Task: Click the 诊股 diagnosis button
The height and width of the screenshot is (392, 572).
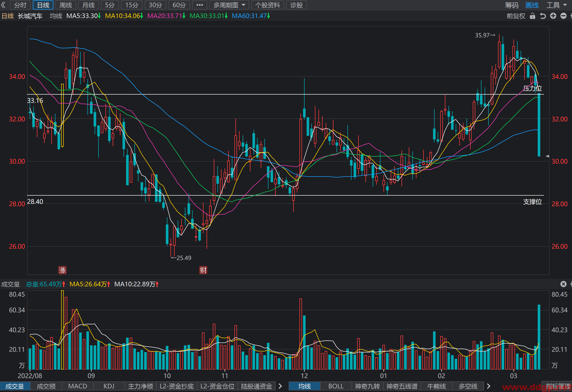Action: pos(297,5)
